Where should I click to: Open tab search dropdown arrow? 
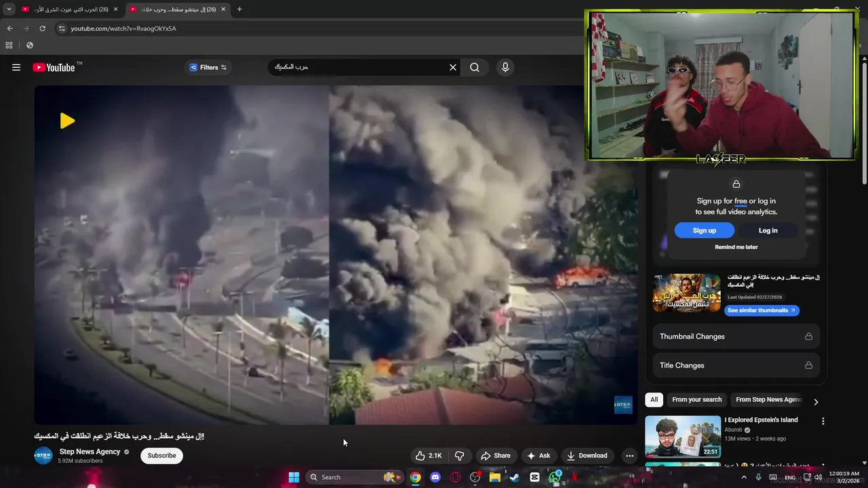pyautogui.click(x=9, y=9)
